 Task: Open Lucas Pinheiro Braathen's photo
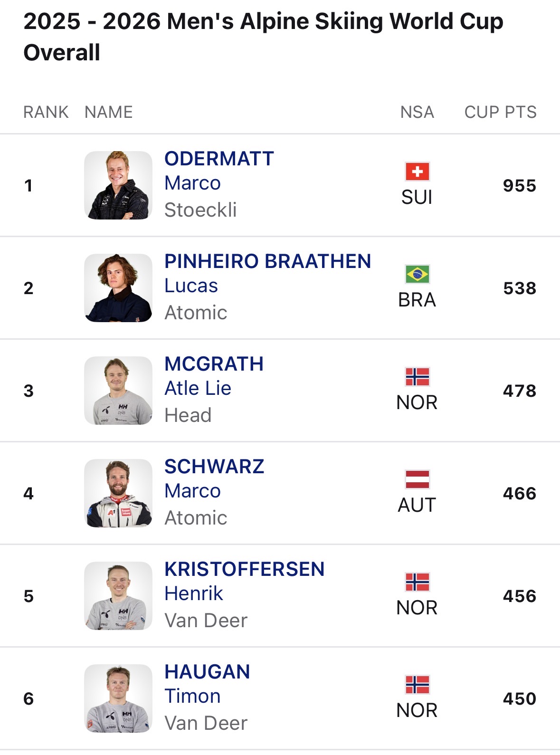(118, 288)
